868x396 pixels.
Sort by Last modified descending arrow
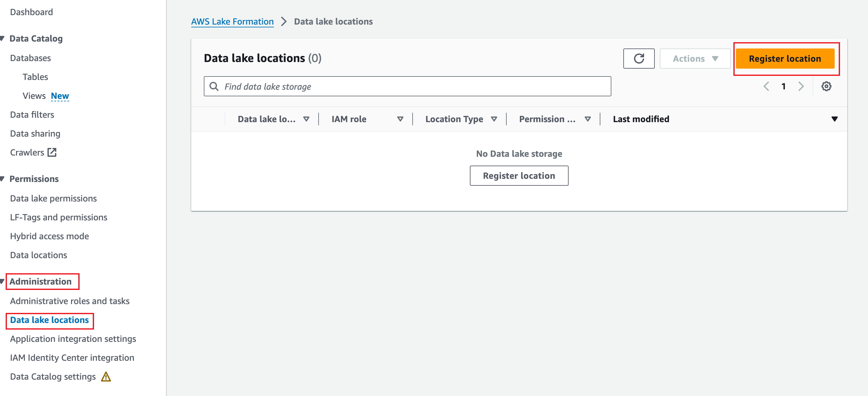click(x=834, y=119)
